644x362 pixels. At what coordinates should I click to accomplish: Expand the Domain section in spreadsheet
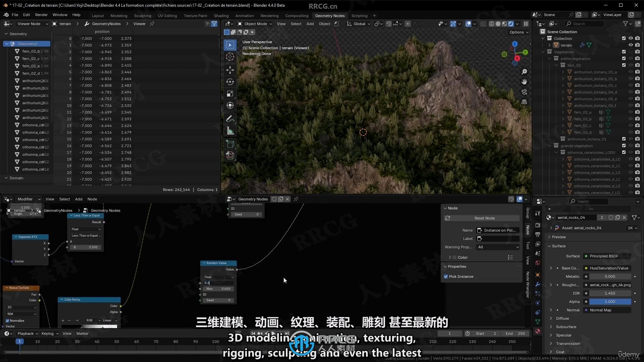(6, 178)
